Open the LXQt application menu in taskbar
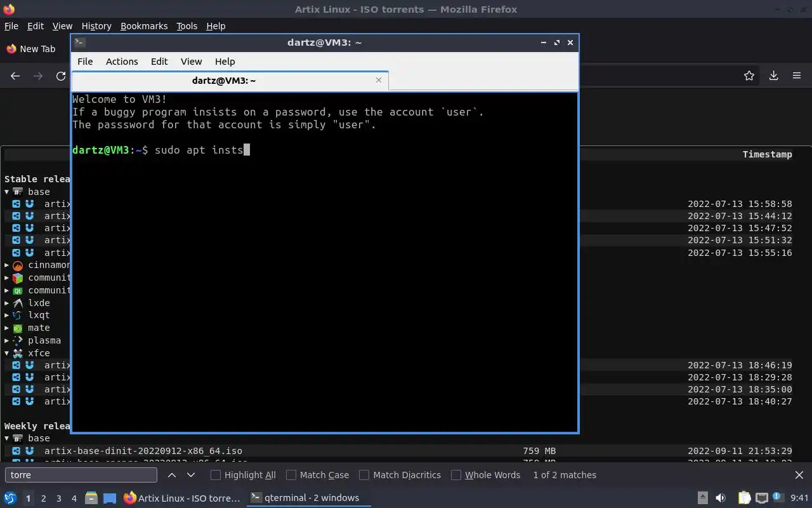 10,498
